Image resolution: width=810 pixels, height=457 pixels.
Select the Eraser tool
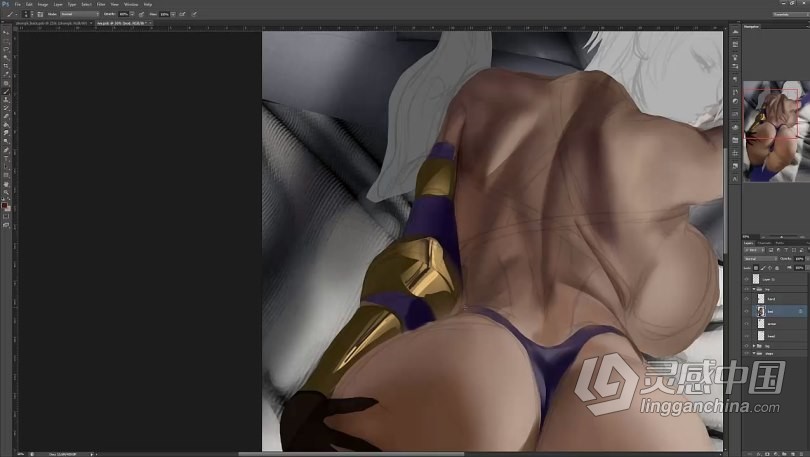point(6,116)
